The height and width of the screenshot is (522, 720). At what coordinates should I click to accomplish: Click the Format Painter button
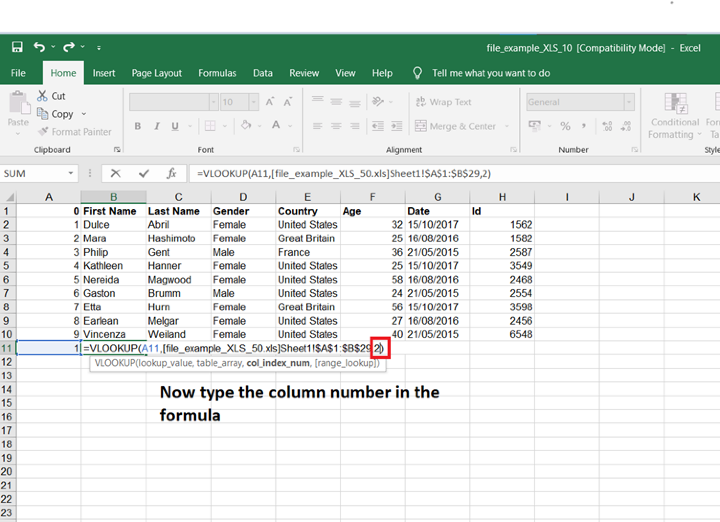pos(74,132)
